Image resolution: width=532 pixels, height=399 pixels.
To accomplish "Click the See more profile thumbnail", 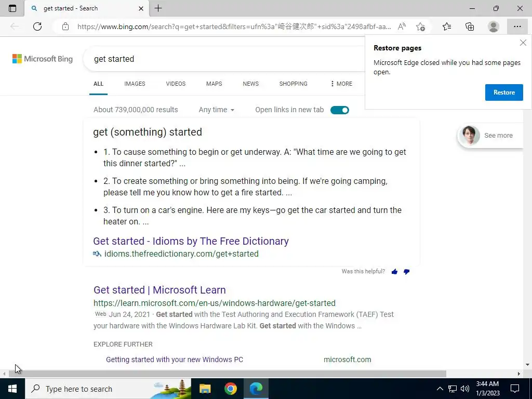I will tap(469, 136).
